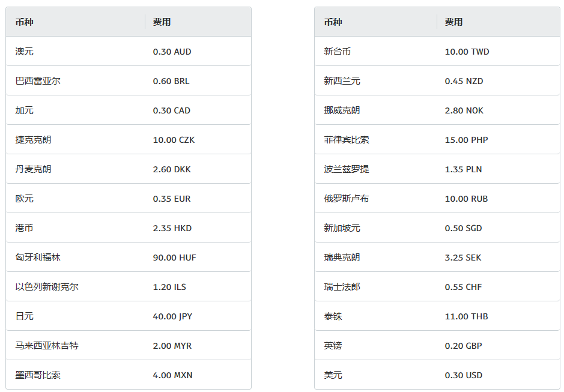Click the 40.00 JPY fee value
Screen dimensions: 564x392
coord(172,316)
